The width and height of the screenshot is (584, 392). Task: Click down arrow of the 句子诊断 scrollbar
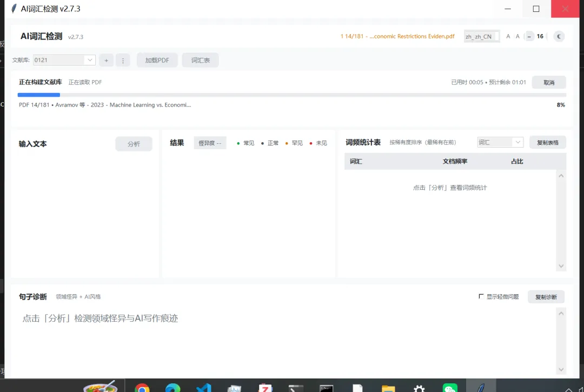[561, 369]
